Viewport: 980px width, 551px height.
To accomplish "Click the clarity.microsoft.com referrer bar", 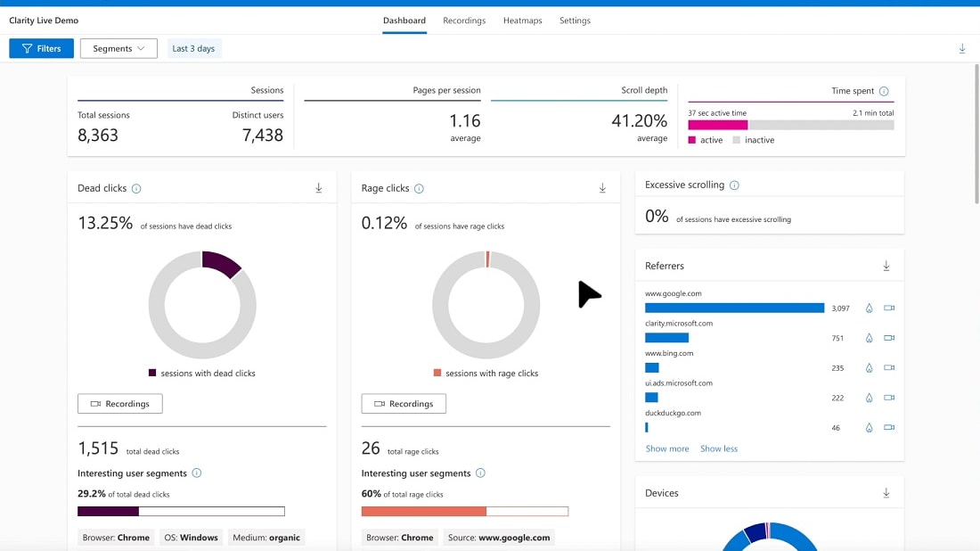I will click(667, 338).
